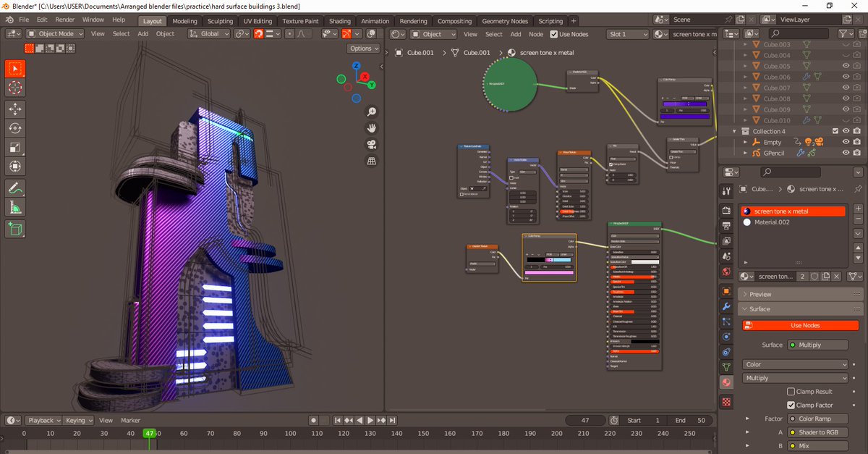
Task: Open the Multiply blend mode dropdown
Action: coord(795,378)
